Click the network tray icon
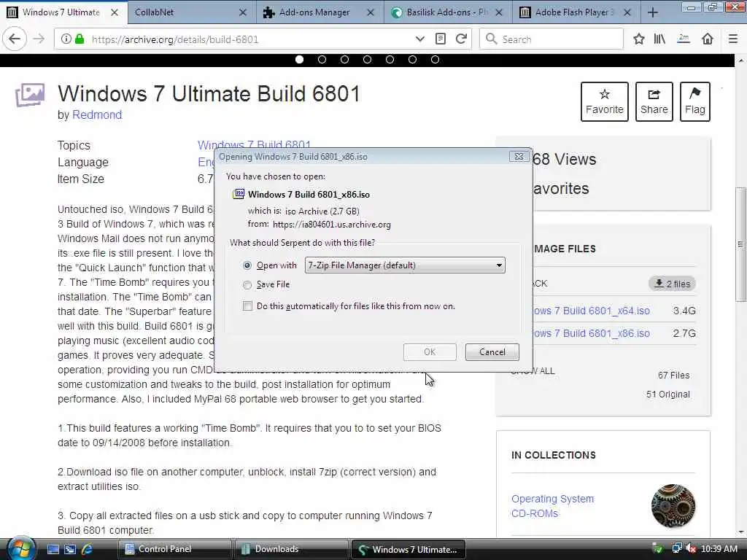The height and width of the screenshot is (560, 747). pyautogui.click(x=676, y=548)
